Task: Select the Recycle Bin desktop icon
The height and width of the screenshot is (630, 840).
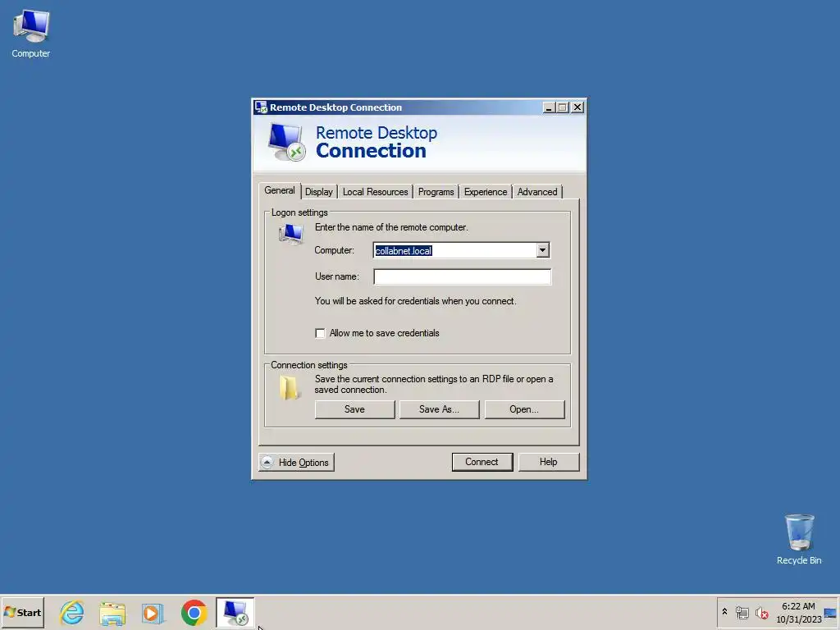Action: pyautogui.click(x=799, y=540)
